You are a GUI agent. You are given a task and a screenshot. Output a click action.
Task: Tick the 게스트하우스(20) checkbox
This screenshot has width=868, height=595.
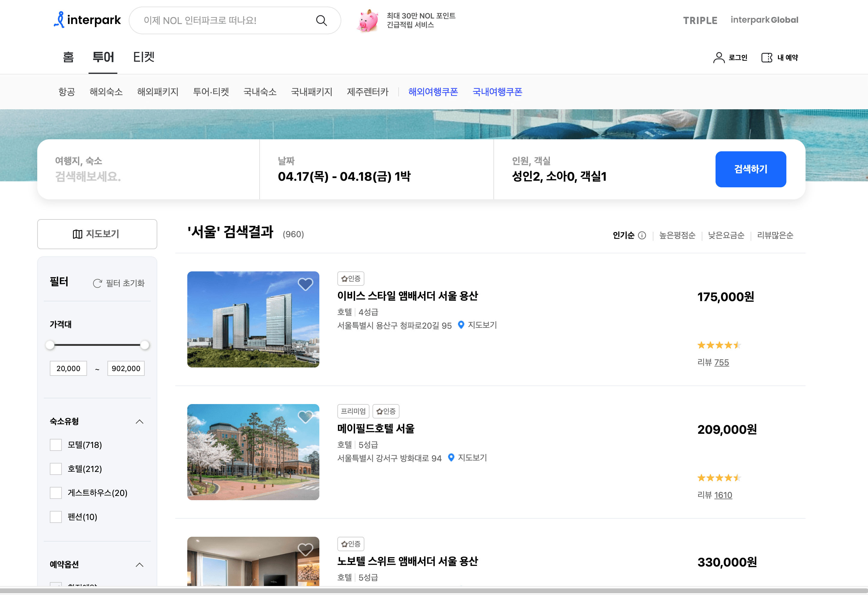pos(56,493)
